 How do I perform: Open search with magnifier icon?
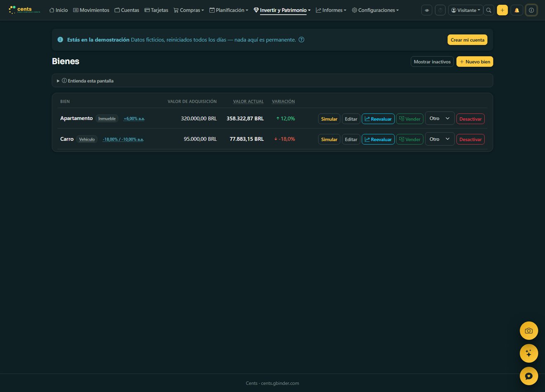click(489, 10)
